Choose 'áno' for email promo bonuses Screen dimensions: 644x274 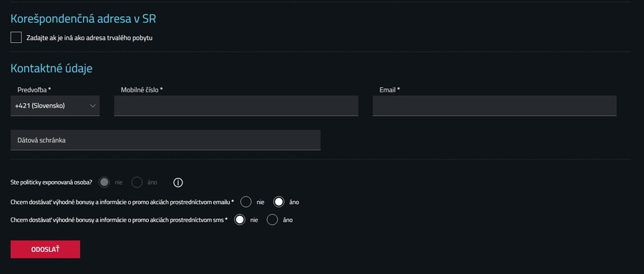279,202
